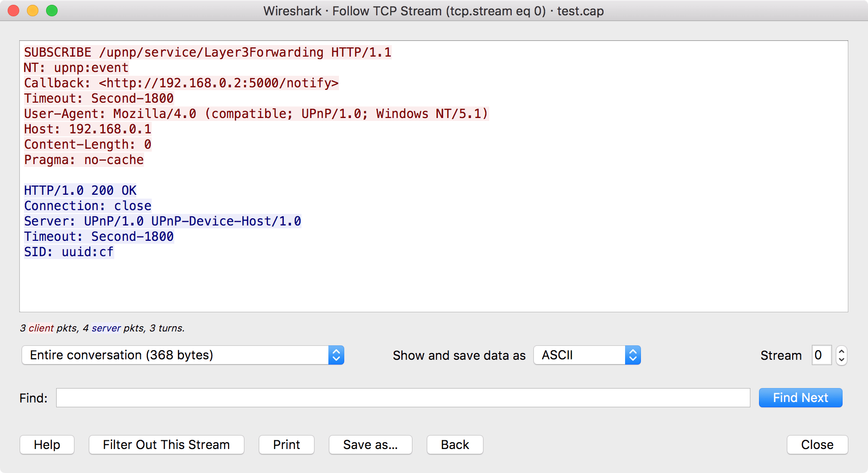Click the HTTP/1.0 200 OK response line

pos(80,190)
